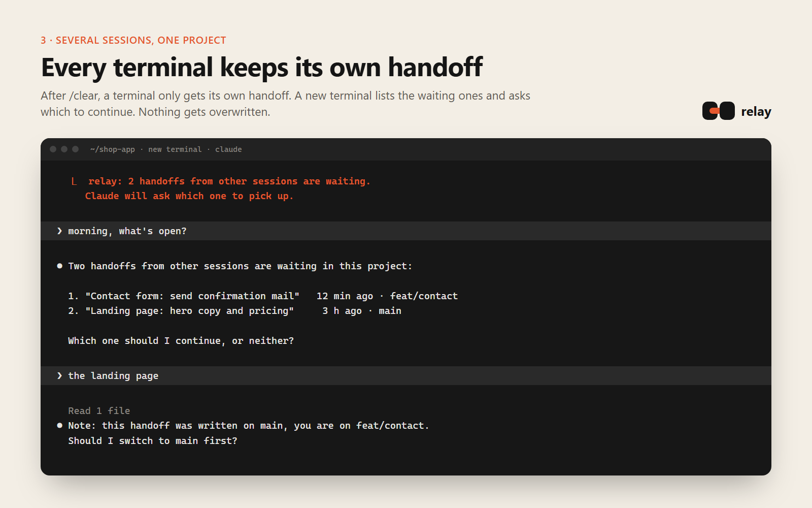The height and width of the screenshot is (508, 812).
Task: Click the third gray window dot in terminal
Action: [75, 149]
